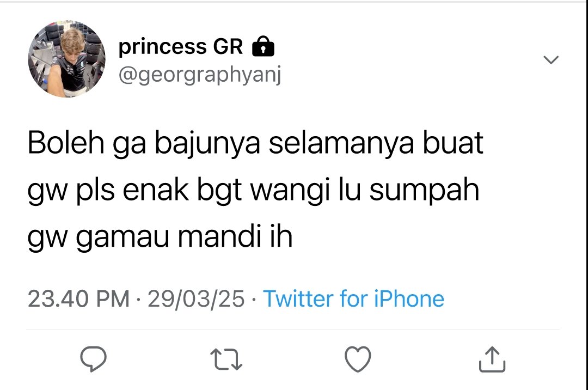View the avatar of the tweet author
588x390 pixels.
[67, 59]
